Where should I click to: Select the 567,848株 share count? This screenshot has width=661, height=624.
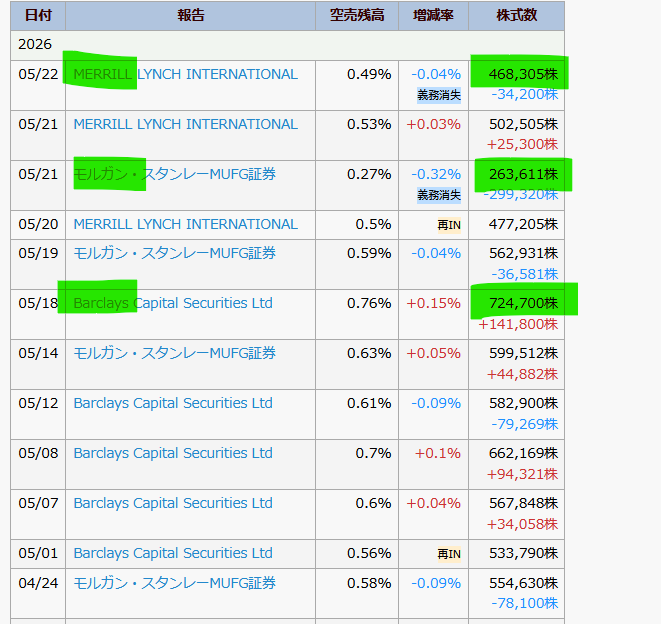click(x=523, y=503)
